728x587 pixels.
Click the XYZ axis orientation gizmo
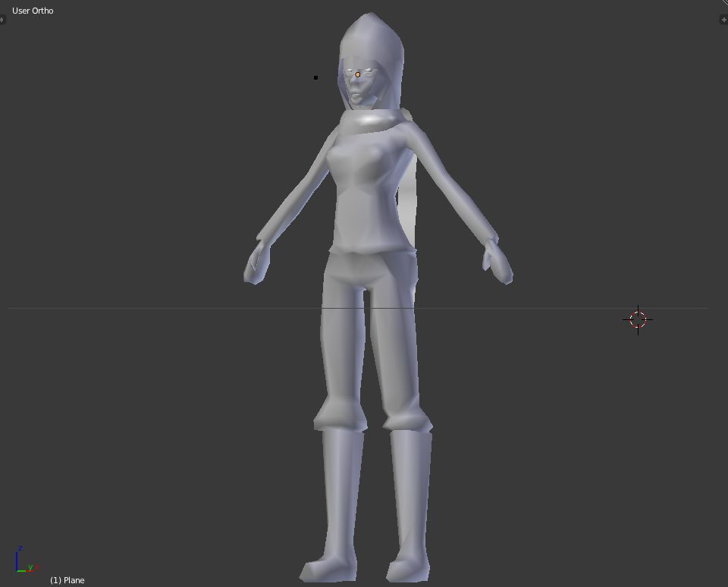[27, 560]
